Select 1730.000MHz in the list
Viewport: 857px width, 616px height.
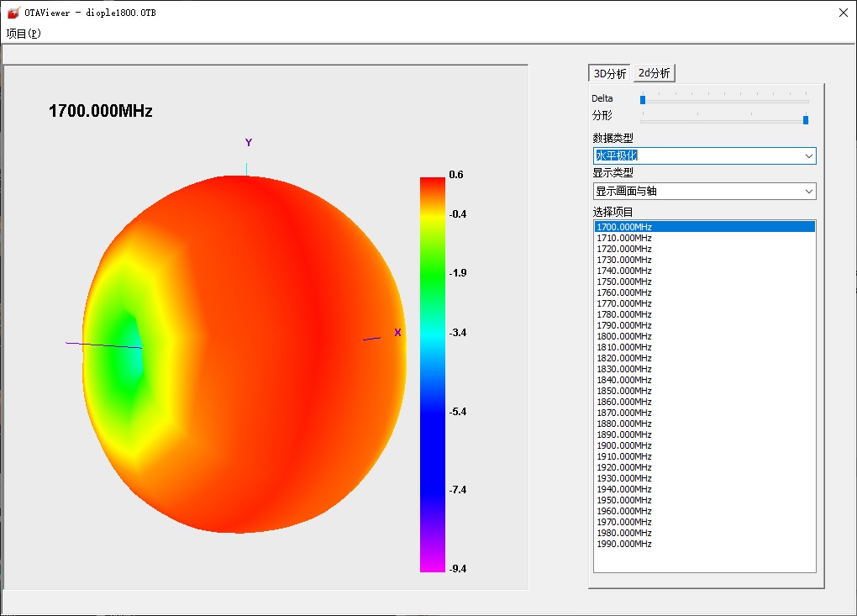point(705,260)
